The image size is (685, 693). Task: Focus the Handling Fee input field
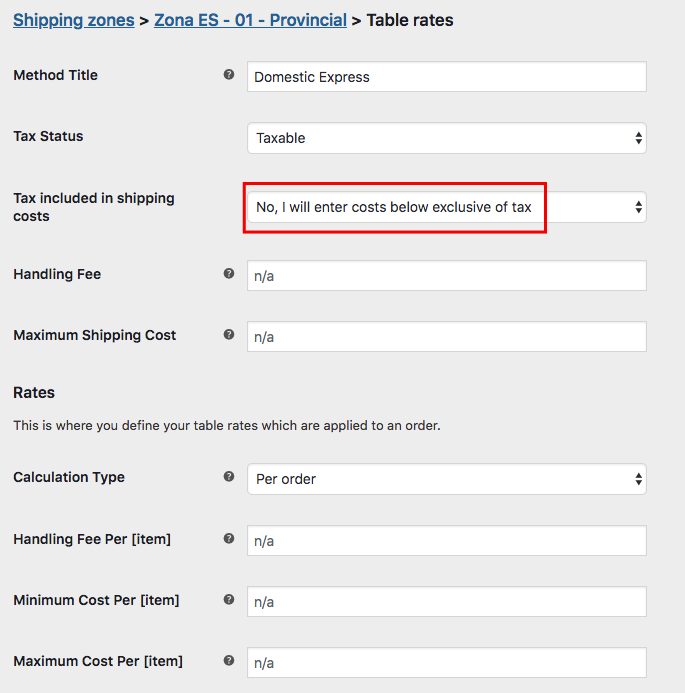[446, 276]
